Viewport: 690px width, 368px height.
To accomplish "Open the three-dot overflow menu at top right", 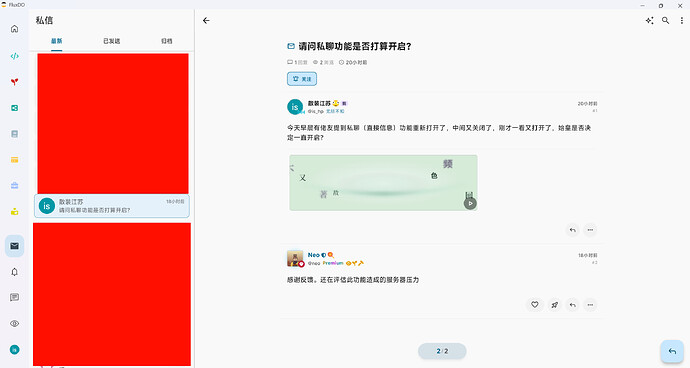I will click(682, 21).
